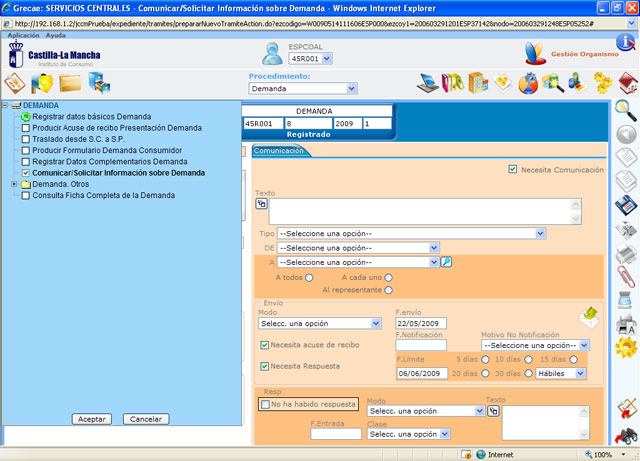This screenshot has width=640, height=461.
Task: Open the Envío Modo dropdown
Action: 320,323
